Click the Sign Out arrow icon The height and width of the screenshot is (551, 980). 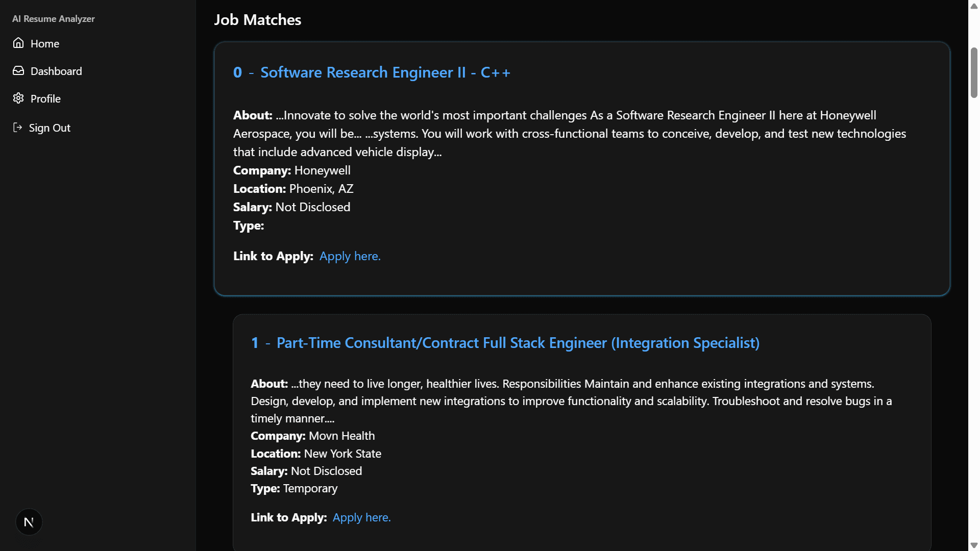17,127
